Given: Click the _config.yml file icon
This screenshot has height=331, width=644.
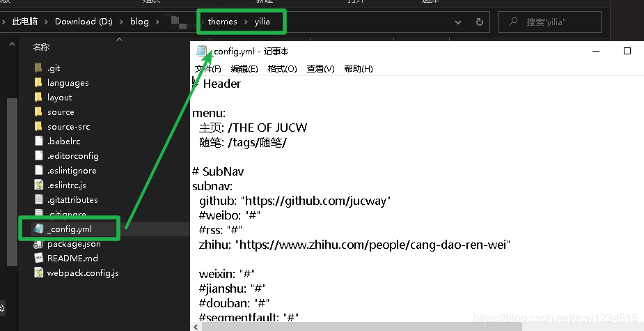Looking at the screenshot, I should [x=38, y=229].
